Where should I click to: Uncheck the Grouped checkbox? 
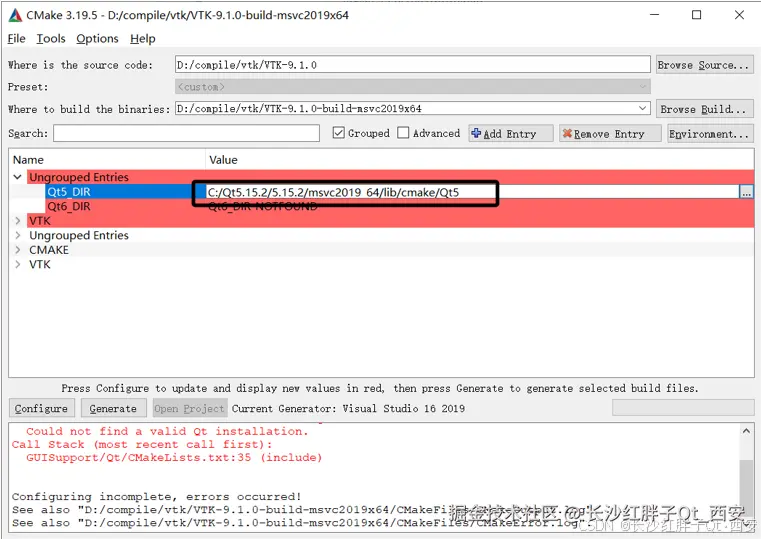339,133
